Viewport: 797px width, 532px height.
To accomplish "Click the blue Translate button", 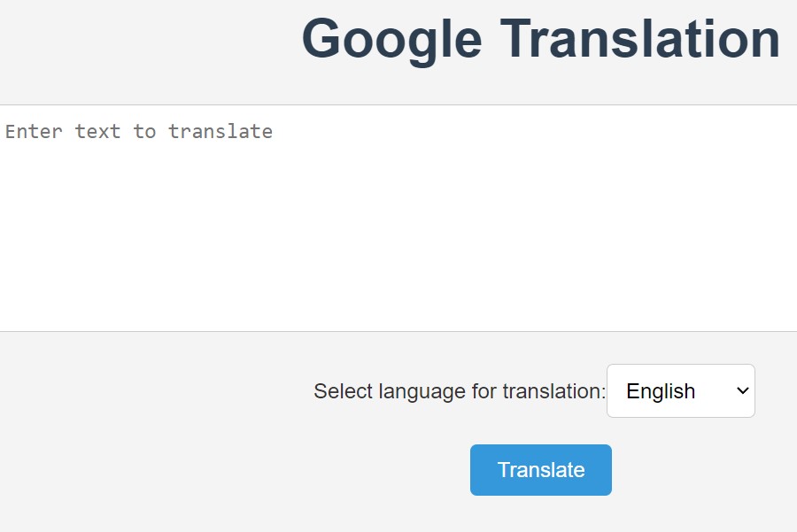I will point(541,470).
